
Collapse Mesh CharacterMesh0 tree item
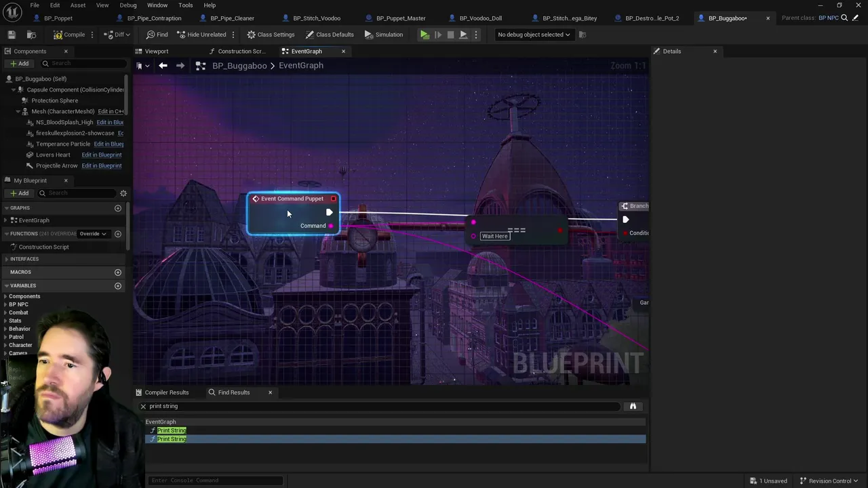[x=17, y=111]
